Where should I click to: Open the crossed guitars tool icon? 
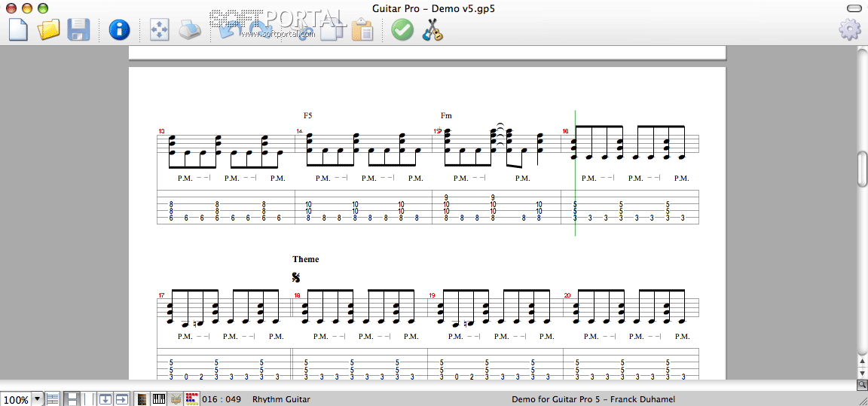(433, 29)
